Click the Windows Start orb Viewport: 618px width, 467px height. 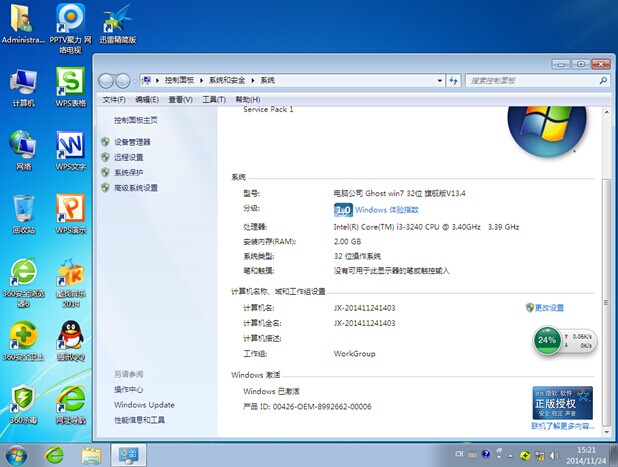(16, 455)
